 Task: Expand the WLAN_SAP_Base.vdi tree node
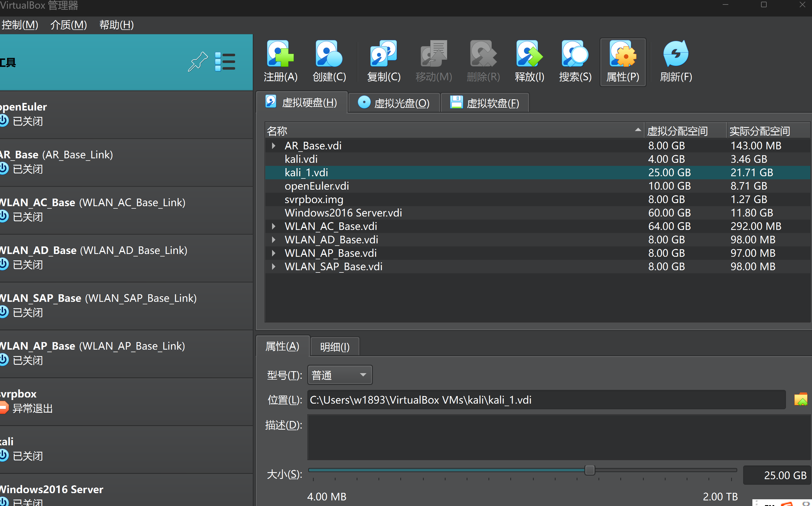273,266
